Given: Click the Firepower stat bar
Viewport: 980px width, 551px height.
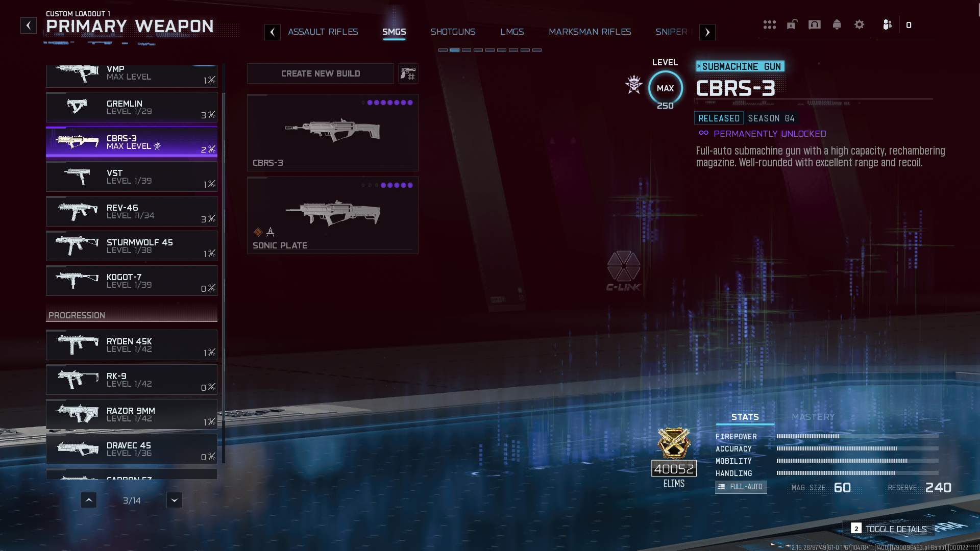Looking at the screenshot, I should (x=857, y=436).
